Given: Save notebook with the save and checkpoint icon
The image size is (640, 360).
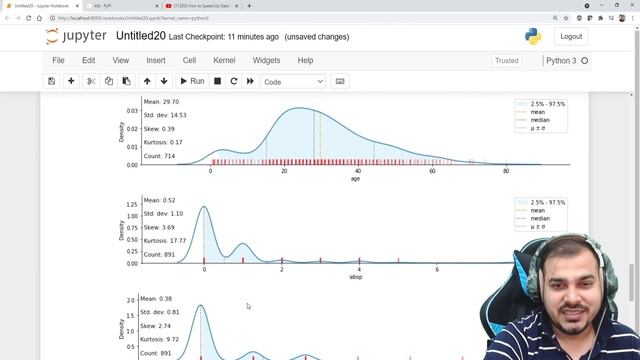Looking at the screenshot, I should click(51, 81).
